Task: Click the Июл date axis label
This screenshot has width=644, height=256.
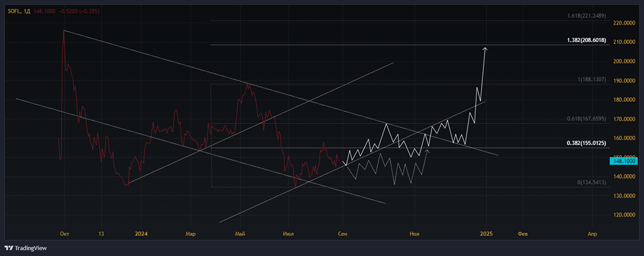Action: point(289,234)
